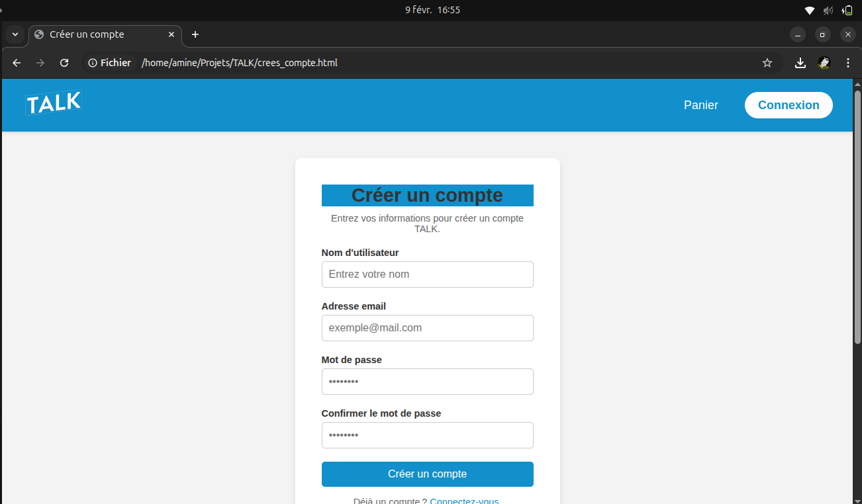Open the three-dot browser menu
The height and width of the screenshot is (504, 862).
coord(847,63)
